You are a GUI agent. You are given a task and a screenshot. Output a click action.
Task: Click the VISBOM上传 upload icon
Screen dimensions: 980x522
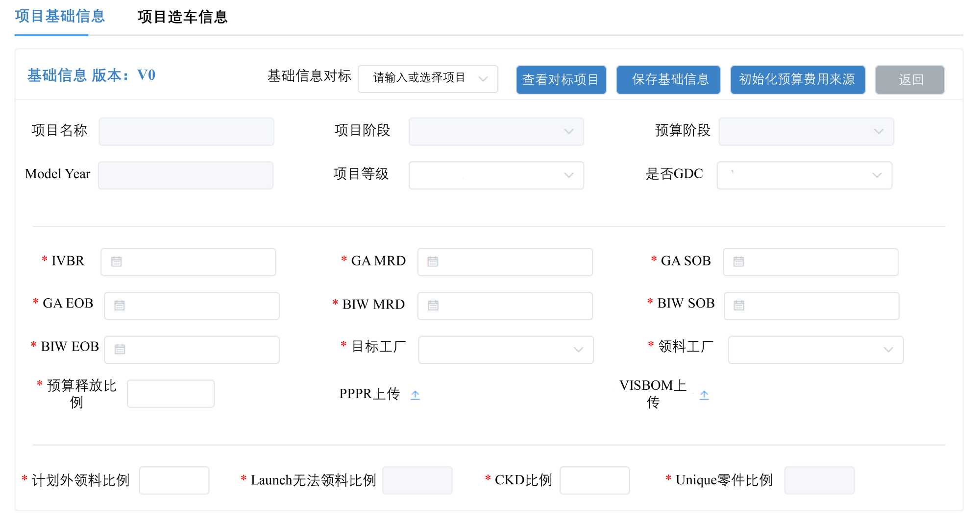[x=704, y=395]
